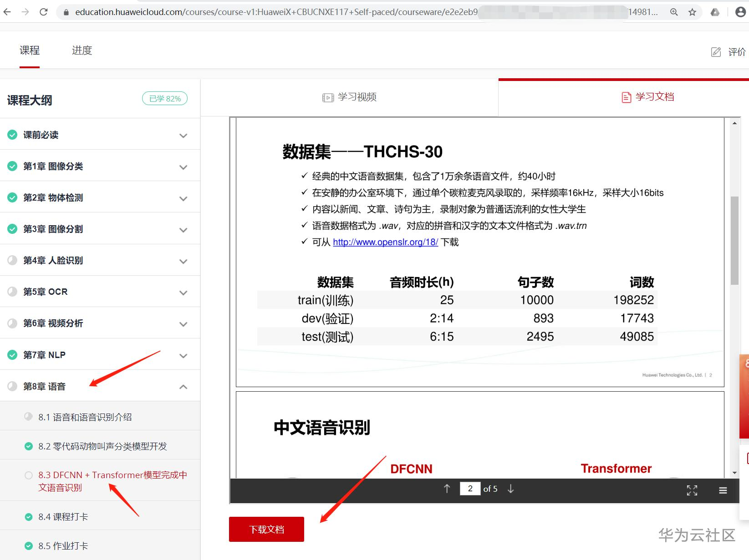
Task: Expand 第6章 视频分析 chapter
Action: click(183, 324)
